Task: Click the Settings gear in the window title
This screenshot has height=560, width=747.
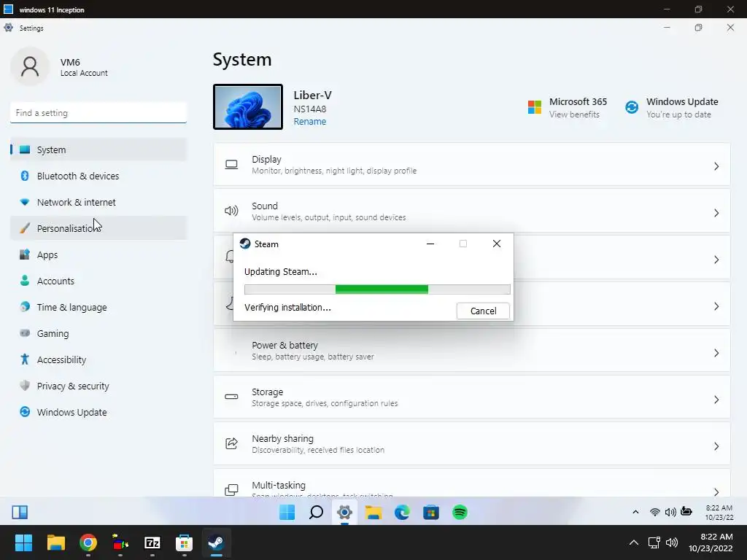Action: click(9, 28)
